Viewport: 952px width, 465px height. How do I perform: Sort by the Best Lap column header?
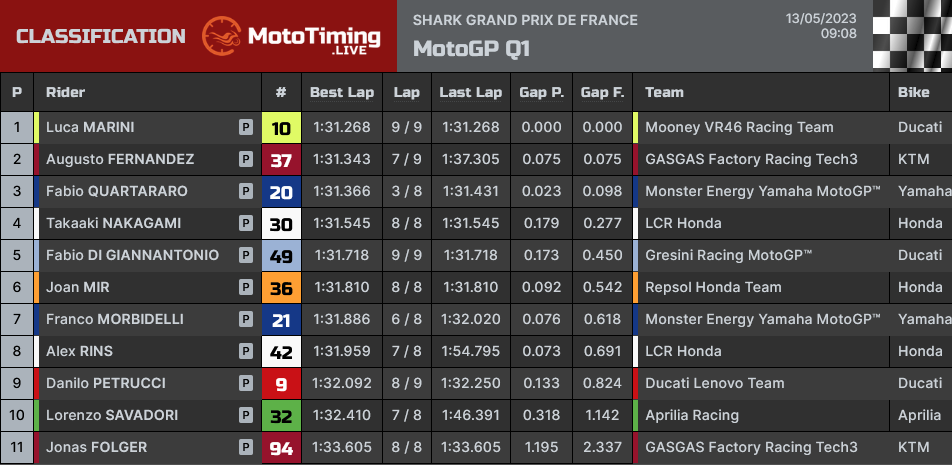click(x=342, y=92)
